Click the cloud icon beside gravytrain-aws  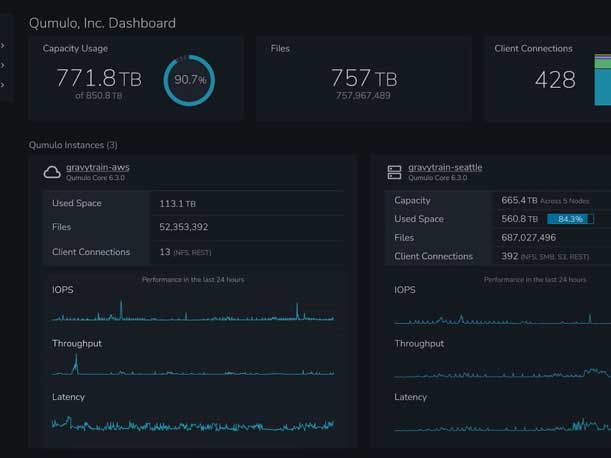coord(52,172)
